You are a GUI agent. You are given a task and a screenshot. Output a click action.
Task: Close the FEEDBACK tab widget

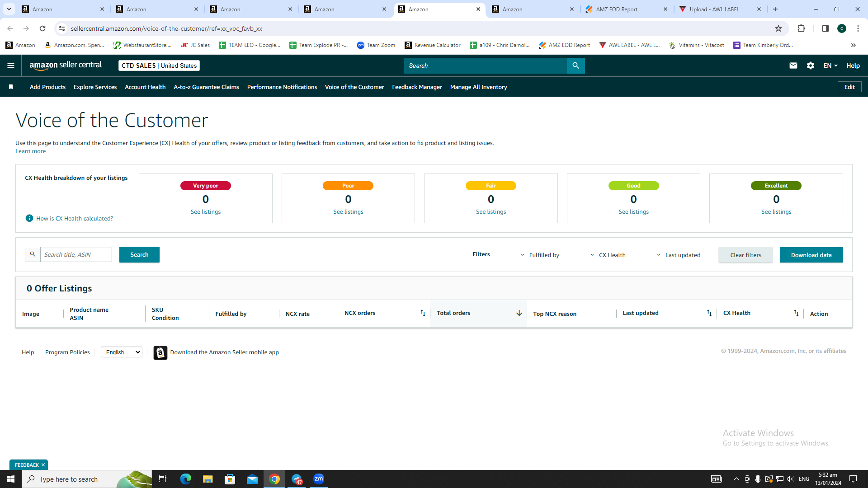[x=43, y=465]
